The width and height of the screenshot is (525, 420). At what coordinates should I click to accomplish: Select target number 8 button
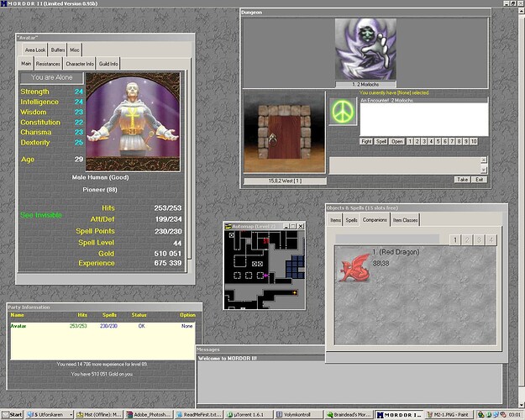(x=459, y=141)
